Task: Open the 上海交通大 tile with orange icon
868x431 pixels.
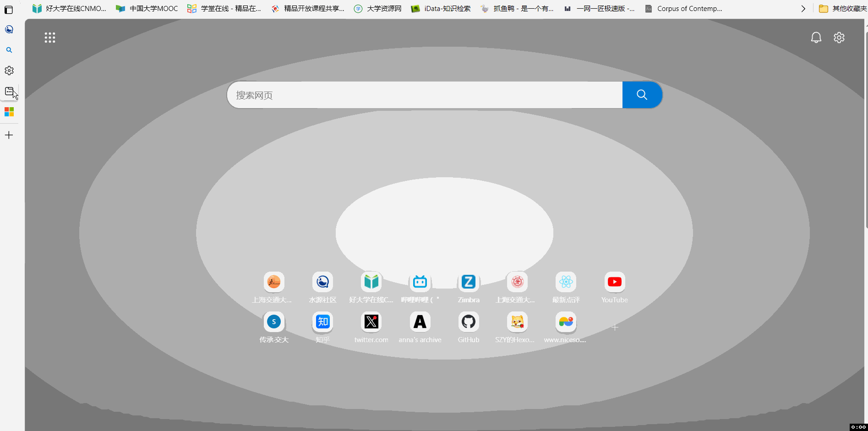Action: click(274, 288)
